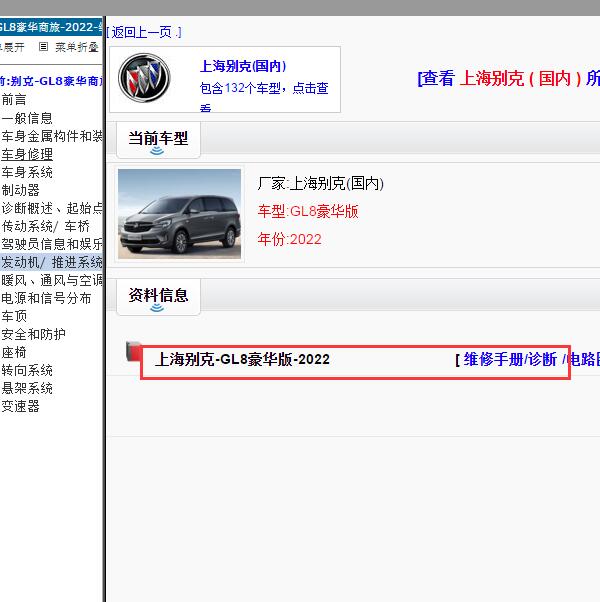The width and height of the screenshot is (600, 602).
Task: Select 变速器 sidebar entry
Action: 20,407
